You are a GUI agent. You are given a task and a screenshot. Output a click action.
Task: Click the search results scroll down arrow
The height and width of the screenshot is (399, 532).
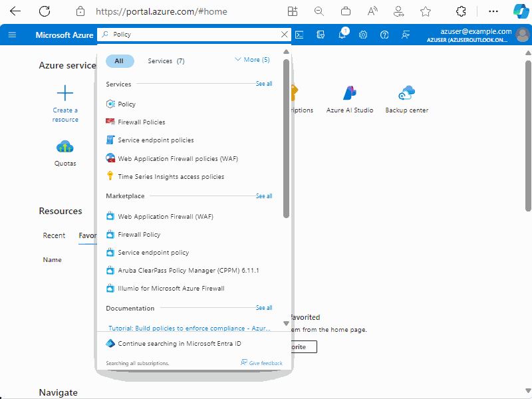(x=286, y=323)
